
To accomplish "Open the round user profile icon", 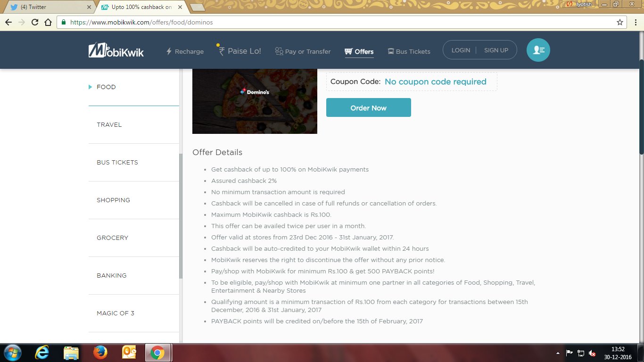I will (x=538, y=50).
